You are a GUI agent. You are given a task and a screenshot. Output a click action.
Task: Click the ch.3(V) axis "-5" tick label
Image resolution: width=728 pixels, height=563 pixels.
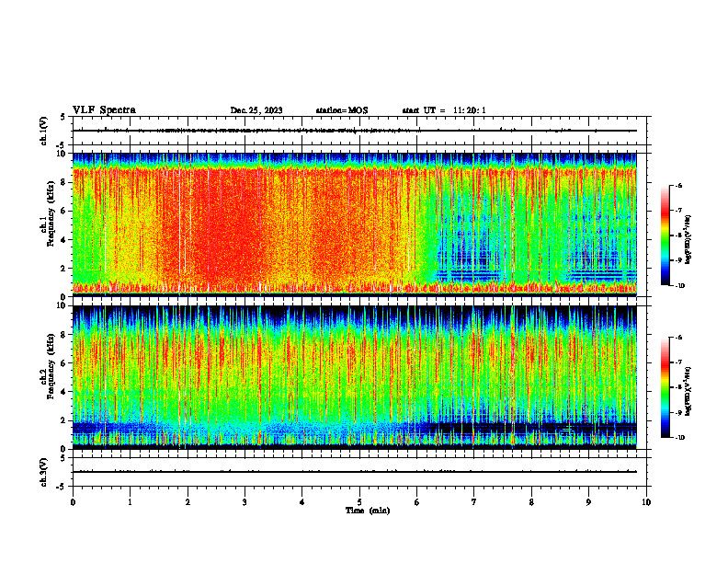click(61, 487)
